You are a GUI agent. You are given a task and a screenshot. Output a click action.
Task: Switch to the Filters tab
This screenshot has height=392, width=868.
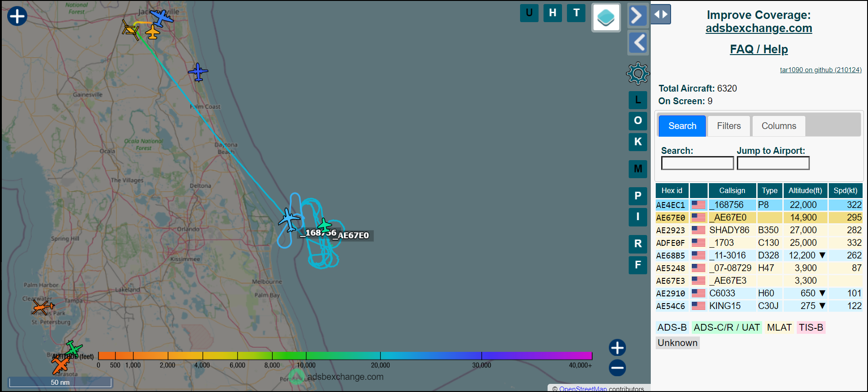click(729, 126)
